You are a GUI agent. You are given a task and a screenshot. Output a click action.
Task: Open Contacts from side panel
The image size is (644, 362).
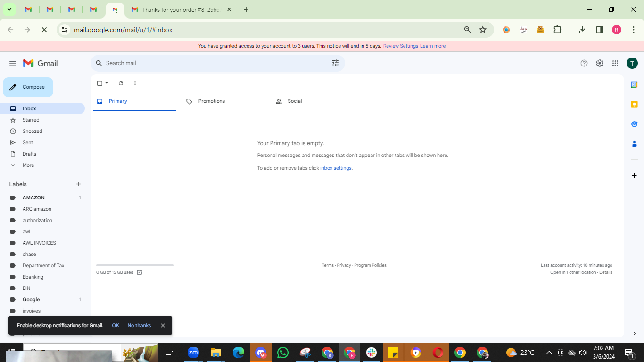point(634,144)
